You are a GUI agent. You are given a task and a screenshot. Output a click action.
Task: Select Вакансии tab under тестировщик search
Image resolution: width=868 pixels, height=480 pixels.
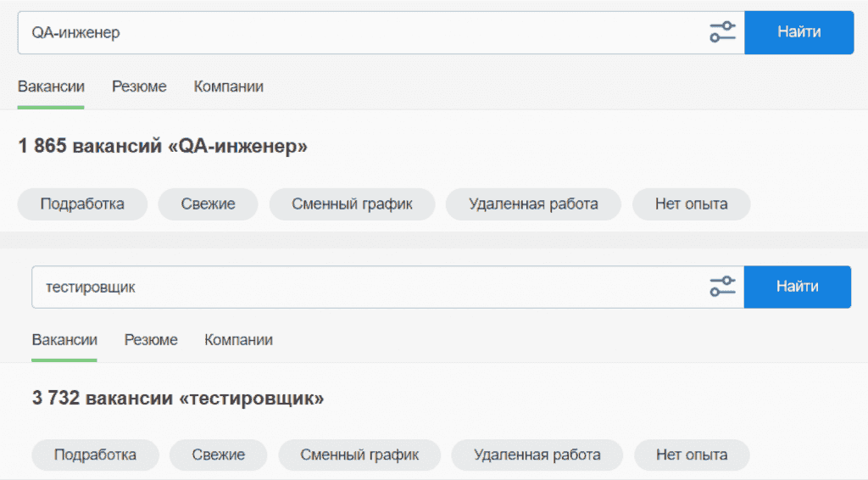coord(64,340)
